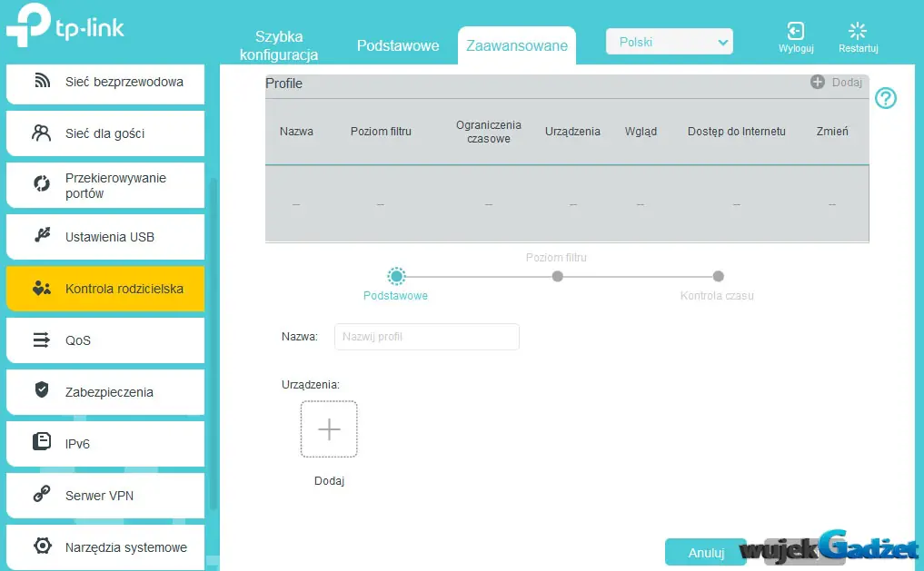The width and height of the screenshot is (924, 571).
Task: Select the Podstawowe step circle
Action: (x=396, y=276)
